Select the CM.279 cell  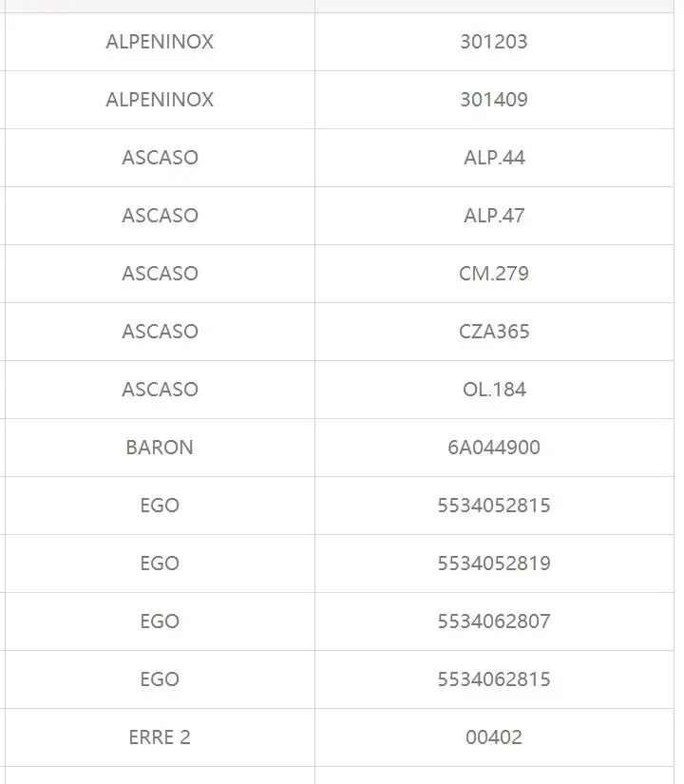click(x=494, y=274)
